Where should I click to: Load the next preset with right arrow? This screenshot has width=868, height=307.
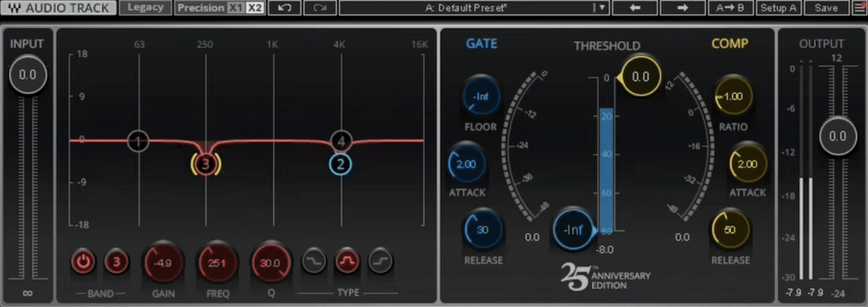682,7
